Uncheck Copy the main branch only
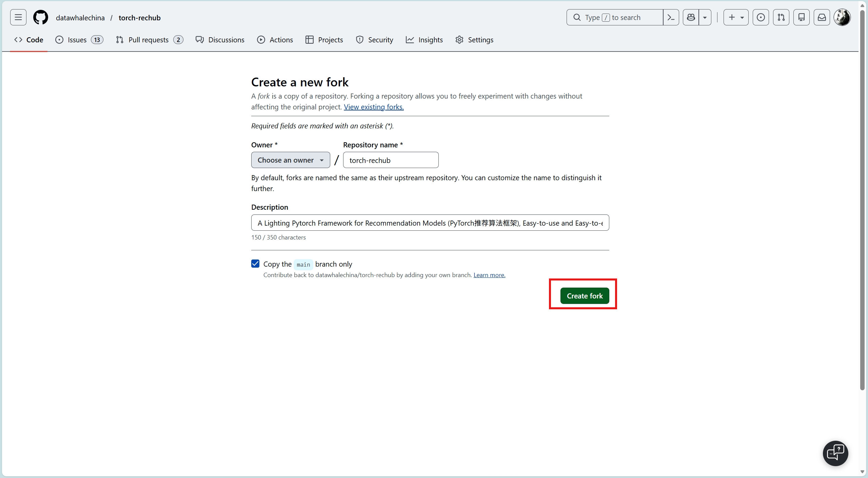Viewport: 868px width, 478px height. (255, 264)
